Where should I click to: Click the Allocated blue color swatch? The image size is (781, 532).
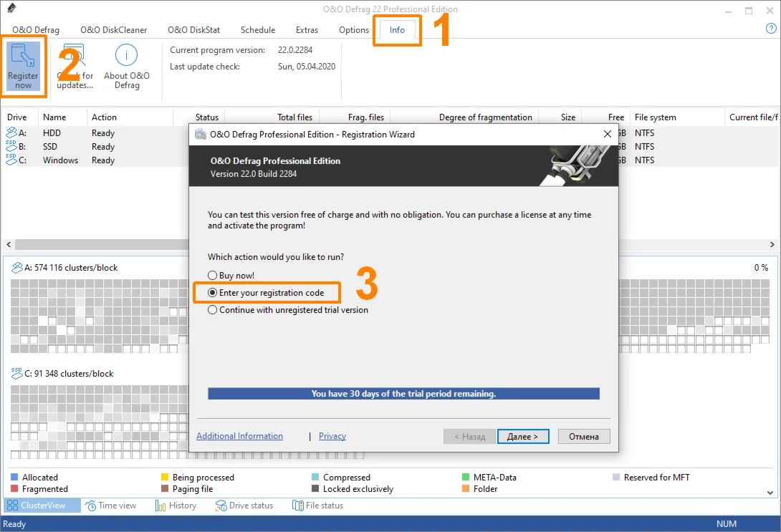[x=14, y=477]
